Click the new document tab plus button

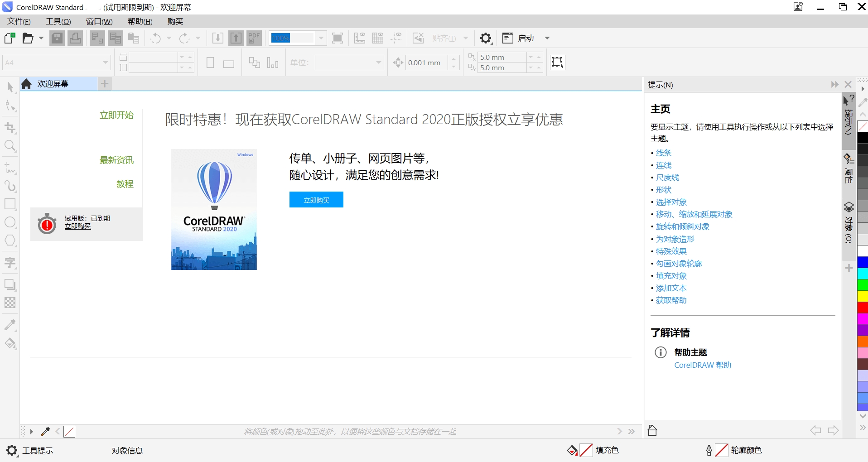(104, 83)
